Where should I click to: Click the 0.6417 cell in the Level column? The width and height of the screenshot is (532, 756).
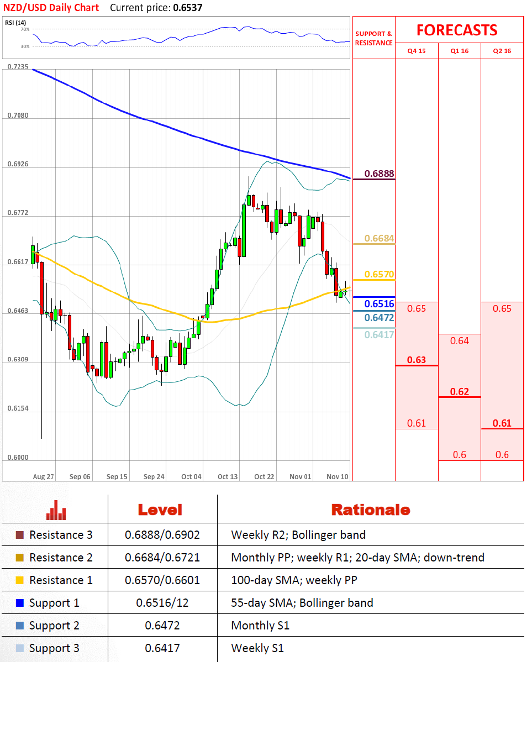point(162,648)
